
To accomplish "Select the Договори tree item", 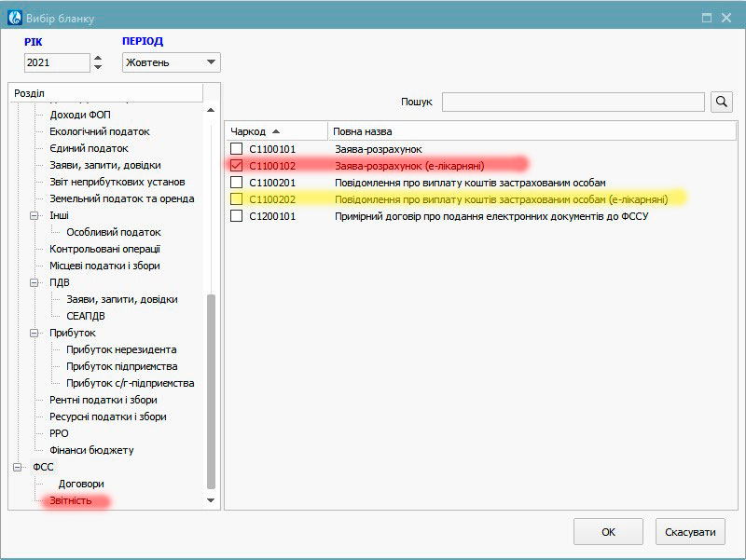I will tap(81, 485).
